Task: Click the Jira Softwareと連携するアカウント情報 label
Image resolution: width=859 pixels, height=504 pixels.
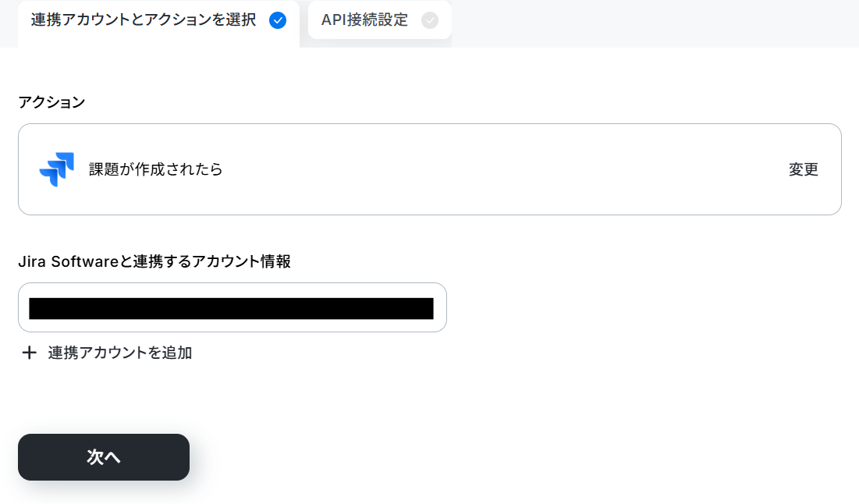Action: 154,261
